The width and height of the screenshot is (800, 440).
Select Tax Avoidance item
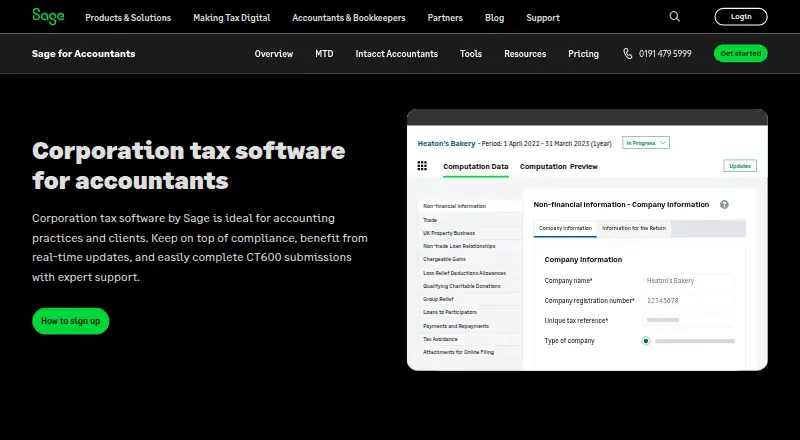469,339
